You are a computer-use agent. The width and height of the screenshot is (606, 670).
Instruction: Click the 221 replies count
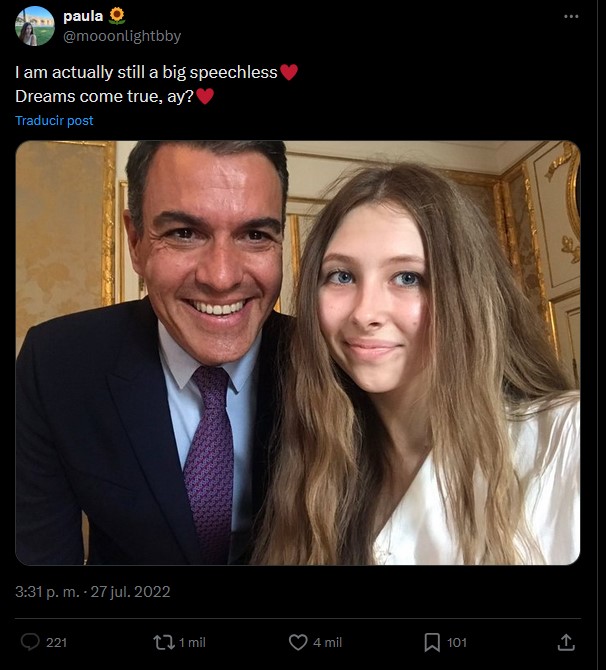(56, 642)
